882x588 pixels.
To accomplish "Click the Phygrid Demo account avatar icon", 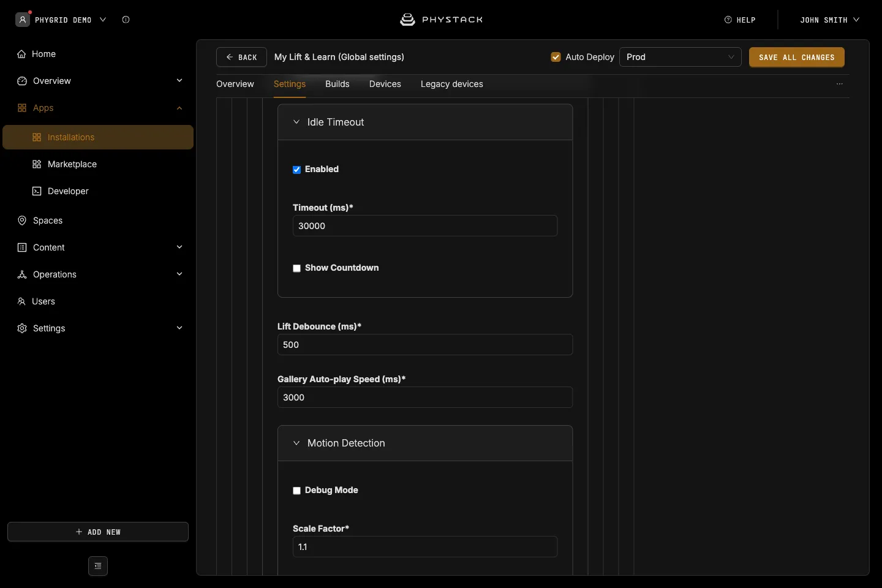I will pos(23,20).
